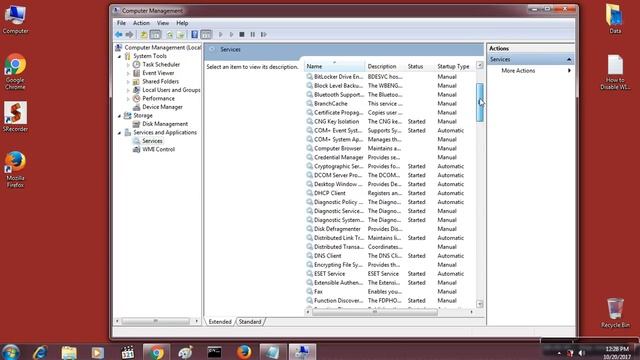Click the services list vertical scrollbar thumb
This screenshot has height=360, width=640.
480,102
